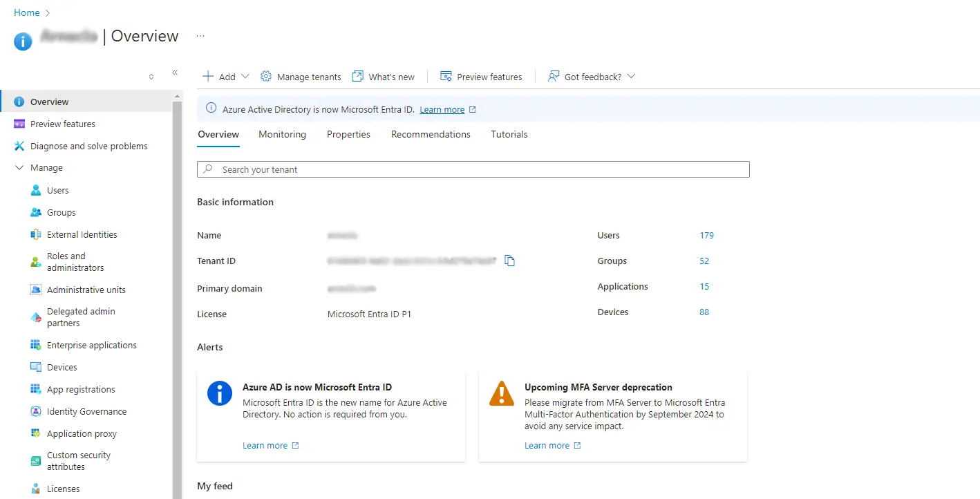Select the Properties tab

click(348, 134)
